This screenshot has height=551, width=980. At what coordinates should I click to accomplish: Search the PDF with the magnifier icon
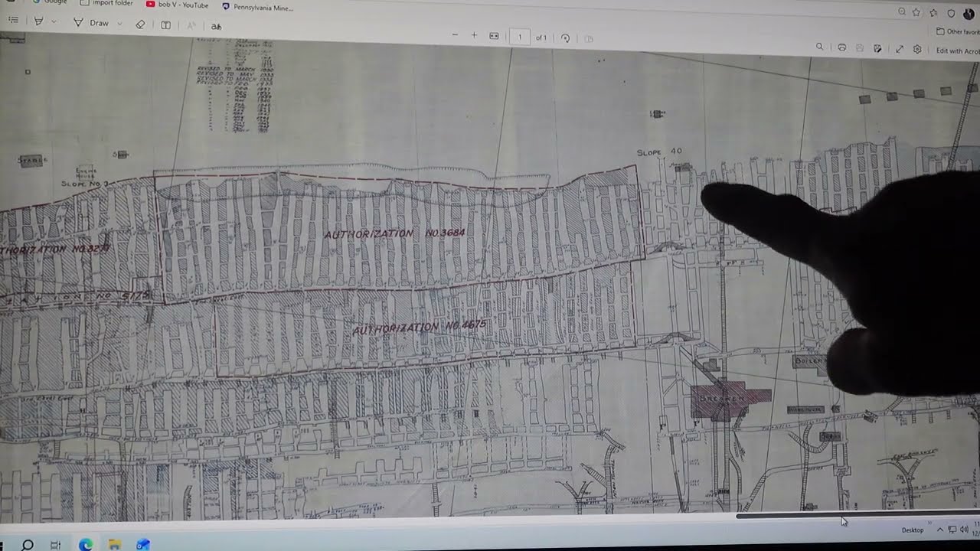[x=819, y=47]
